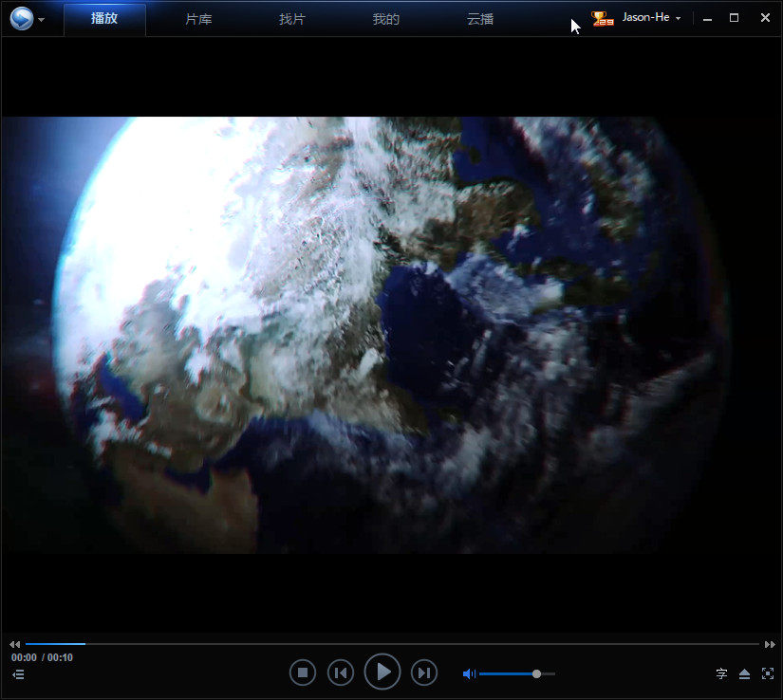Viewport: 783px width, 700px height.
Task: Click the gold trophy level badge
Action: point(602,18)
